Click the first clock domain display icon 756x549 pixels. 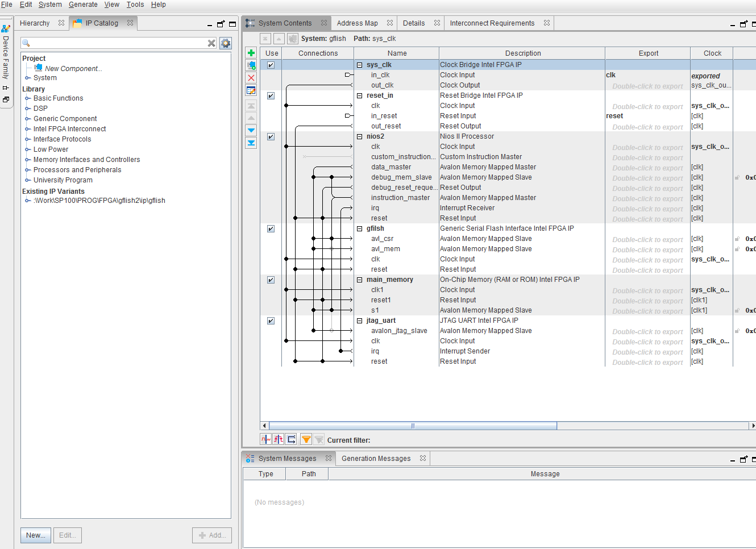(265, 439)
